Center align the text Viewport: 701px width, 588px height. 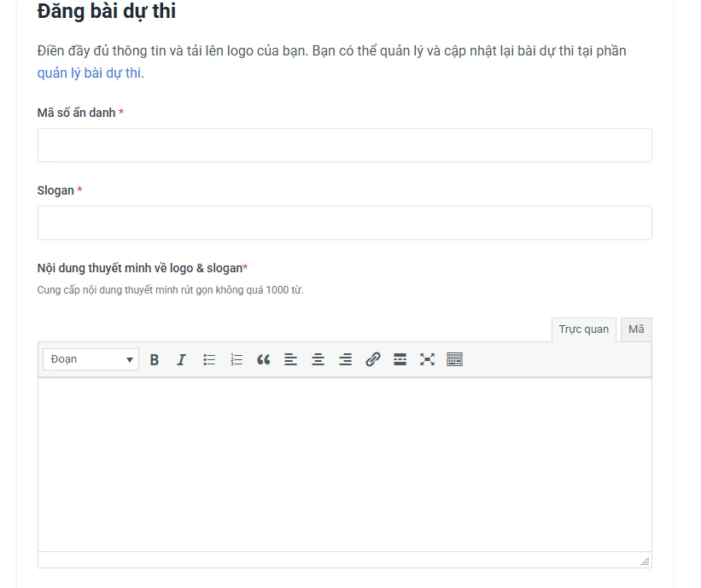pos(318,360)
